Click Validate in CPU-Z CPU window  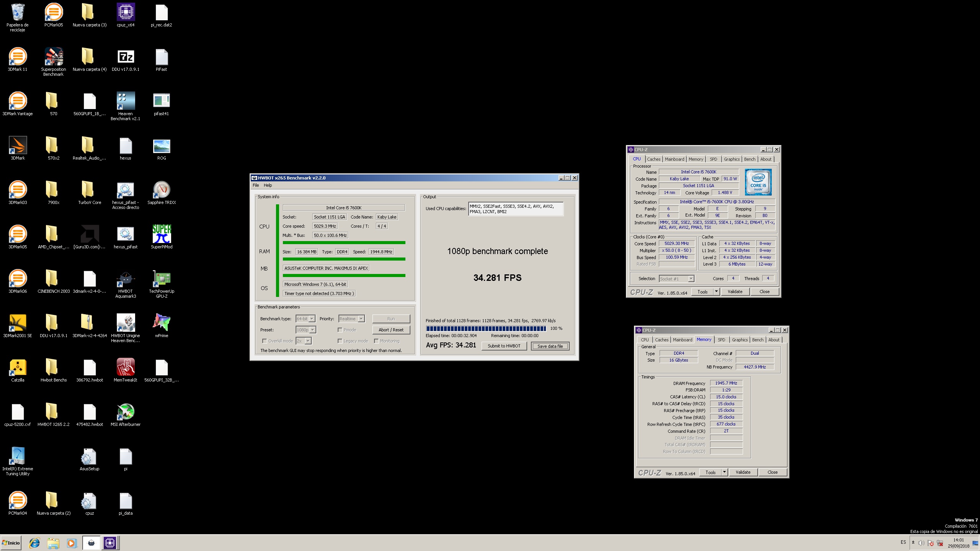pyautogui.click(x=735, y=292)
